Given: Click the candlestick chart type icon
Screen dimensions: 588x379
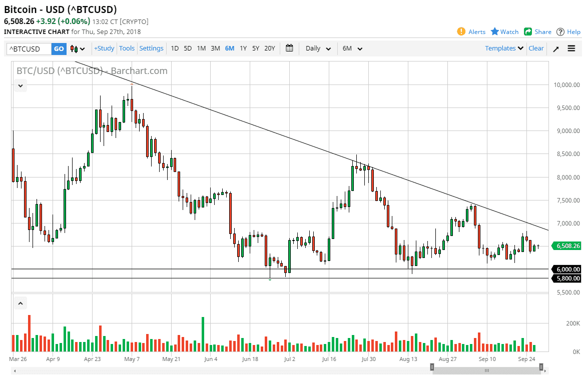Looking at the screenshot, I should coord(74,48).
